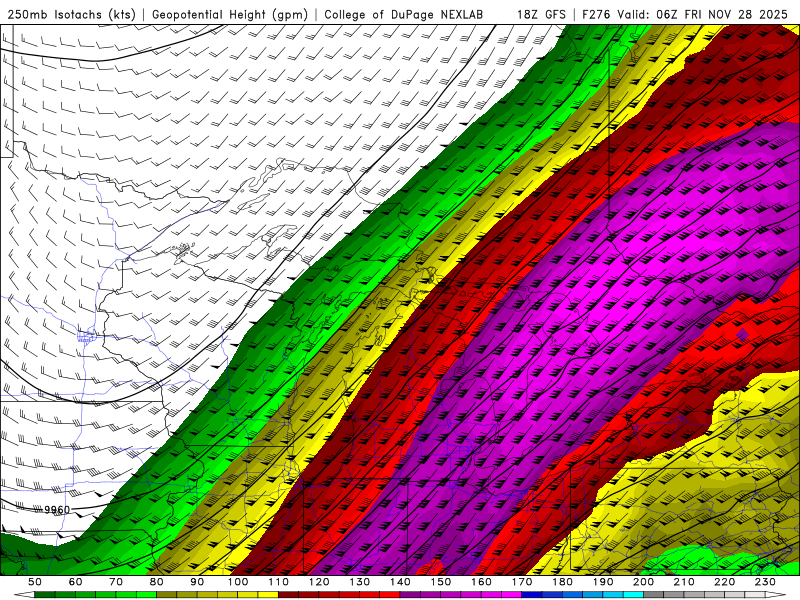Click the 'F276' forecast hour text
800x600 pixels.
(596, 14)
